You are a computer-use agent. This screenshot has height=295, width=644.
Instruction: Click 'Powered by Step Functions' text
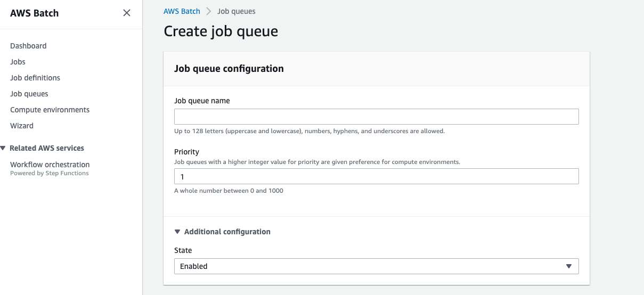point(50,173)
